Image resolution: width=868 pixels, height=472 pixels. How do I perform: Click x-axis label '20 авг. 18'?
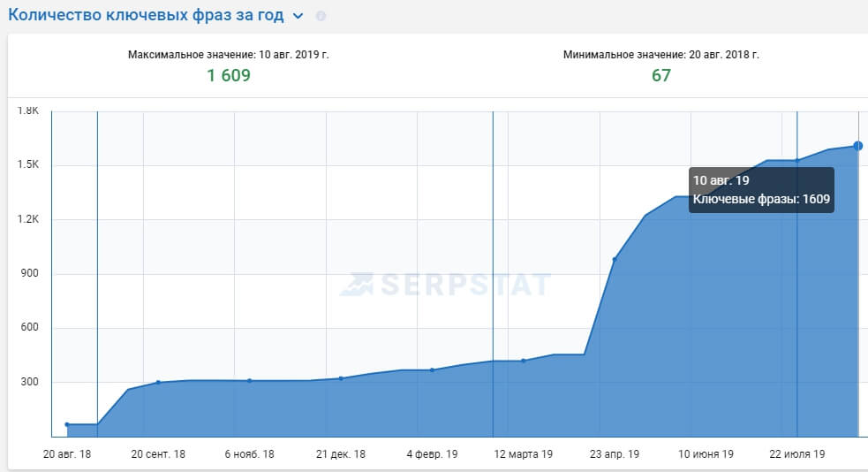(67, 453)
